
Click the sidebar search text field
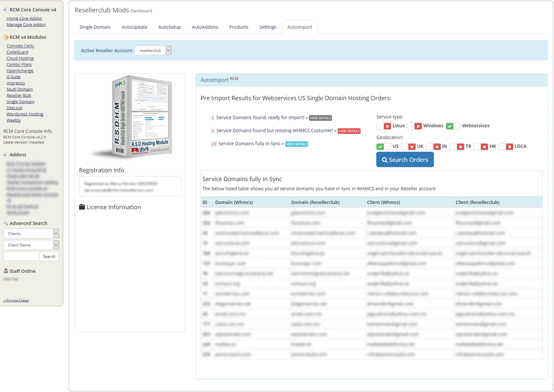click(x=21, y=256)
